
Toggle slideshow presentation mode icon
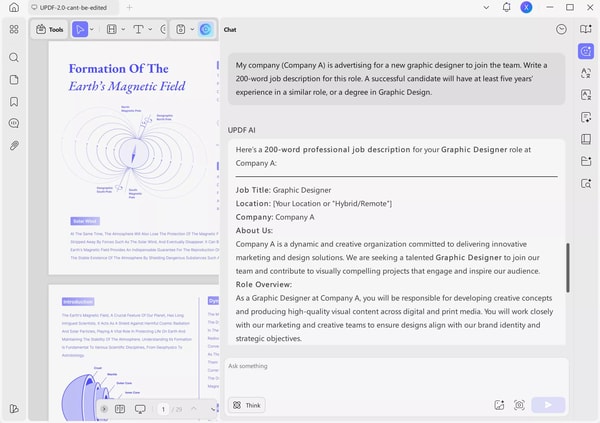point(140,409)
